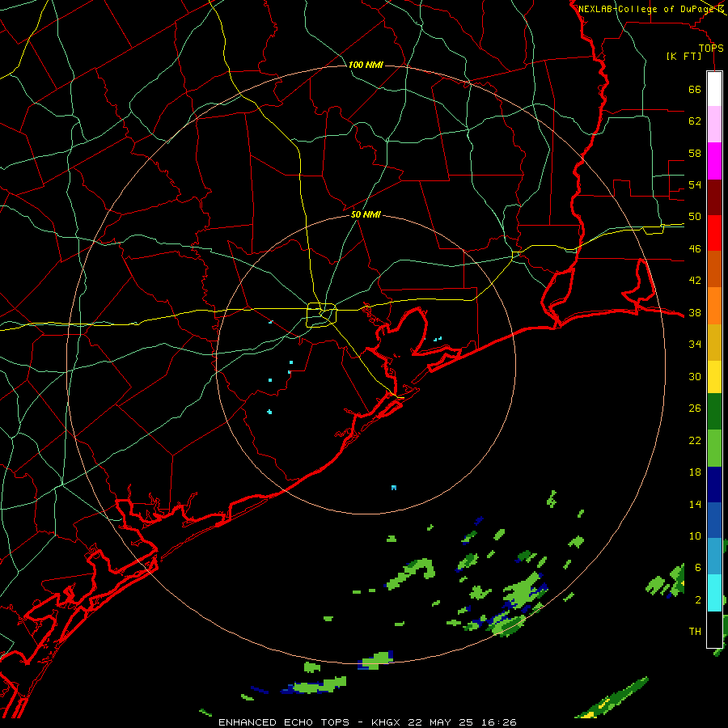Click the 46 legend value
The image size is (728, 728).
(x=695, y=249)
